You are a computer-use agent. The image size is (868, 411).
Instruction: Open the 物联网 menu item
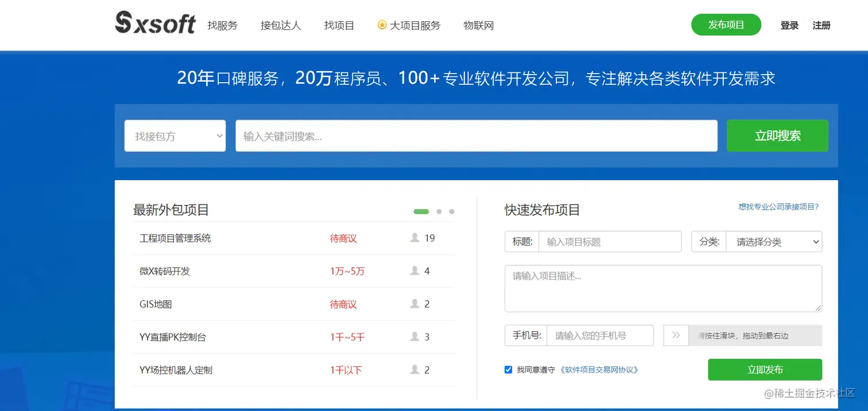[479, 25]
